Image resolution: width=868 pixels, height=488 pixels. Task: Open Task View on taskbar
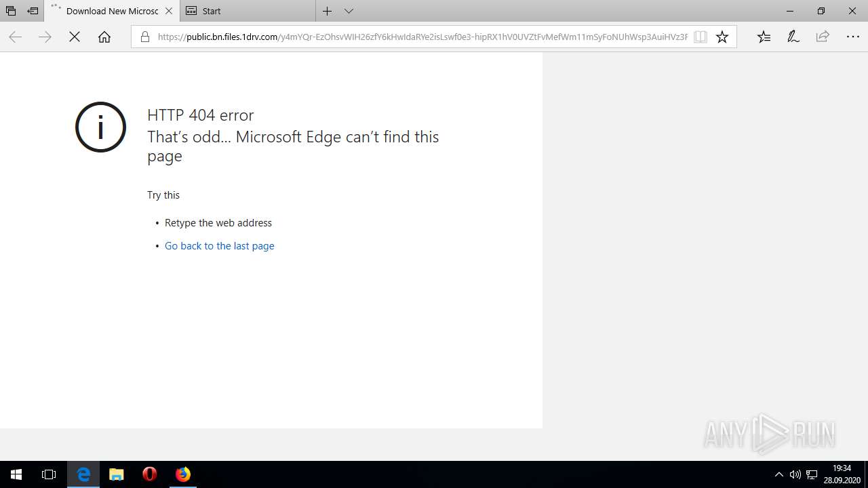(49, 474)
